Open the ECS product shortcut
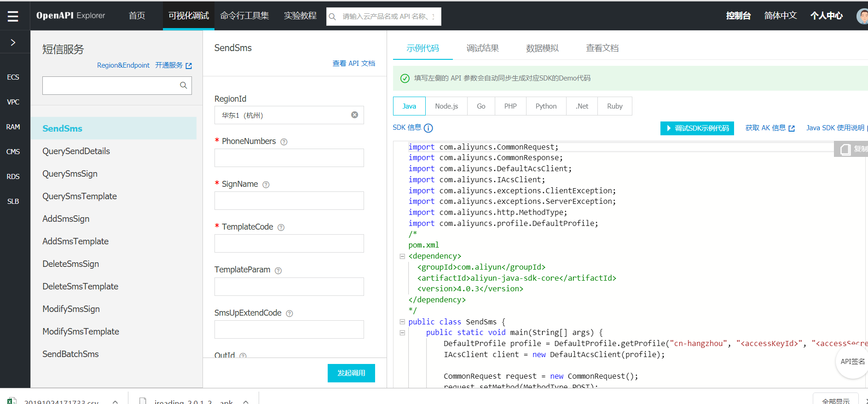The width and height of the screenshot is (868, 404). [x=13, y=77]
